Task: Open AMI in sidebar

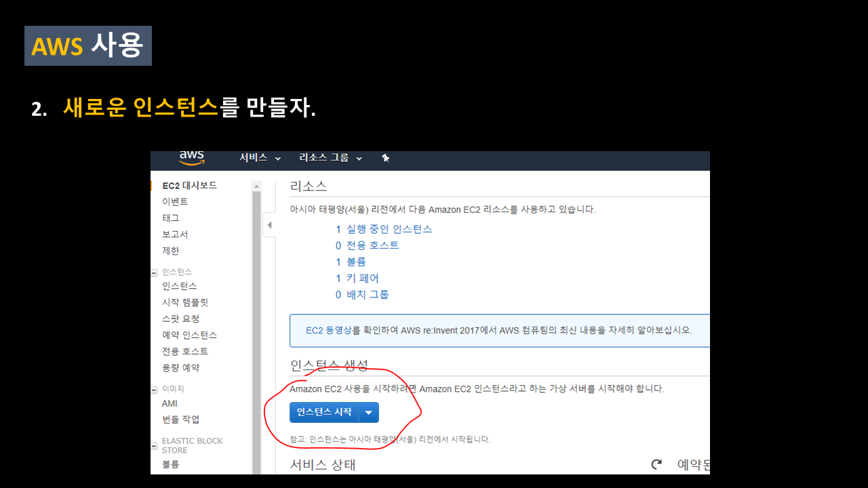Action: [170, 403]
